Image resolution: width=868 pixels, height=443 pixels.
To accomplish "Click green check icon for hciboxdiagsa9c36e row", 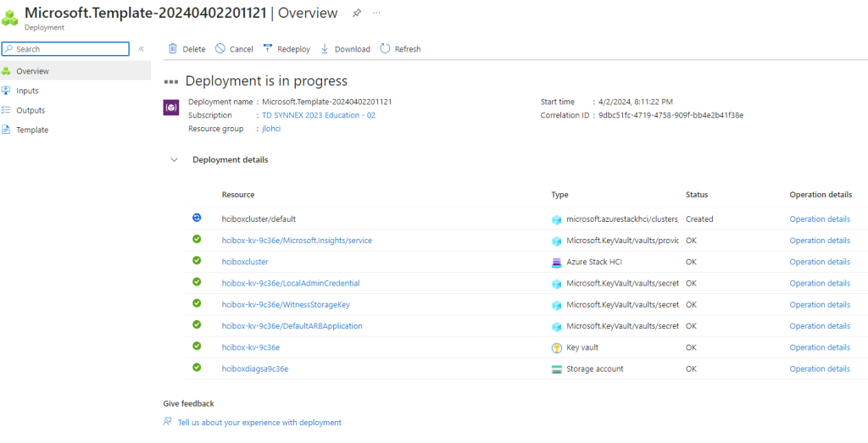I will tap(197, 368).
